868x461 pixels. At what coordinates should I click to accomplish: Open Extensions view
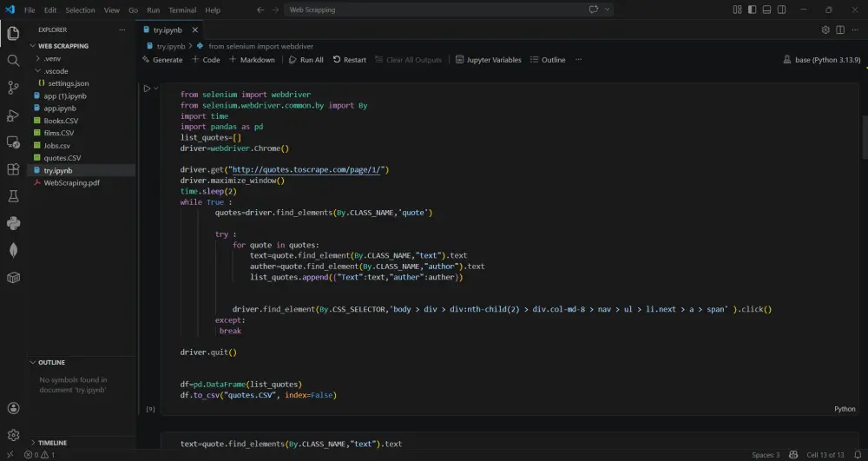coord(13,169)
